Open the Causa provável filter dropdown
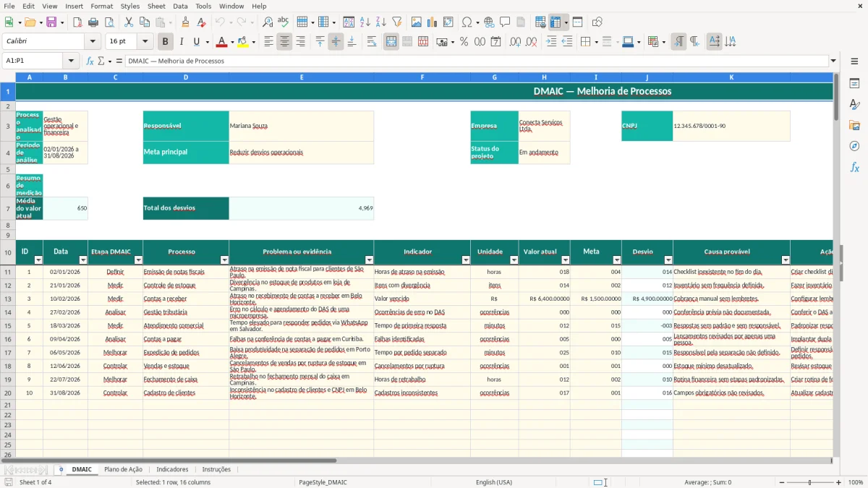This screenshot has width=868, height=488. tap(786, 260)
